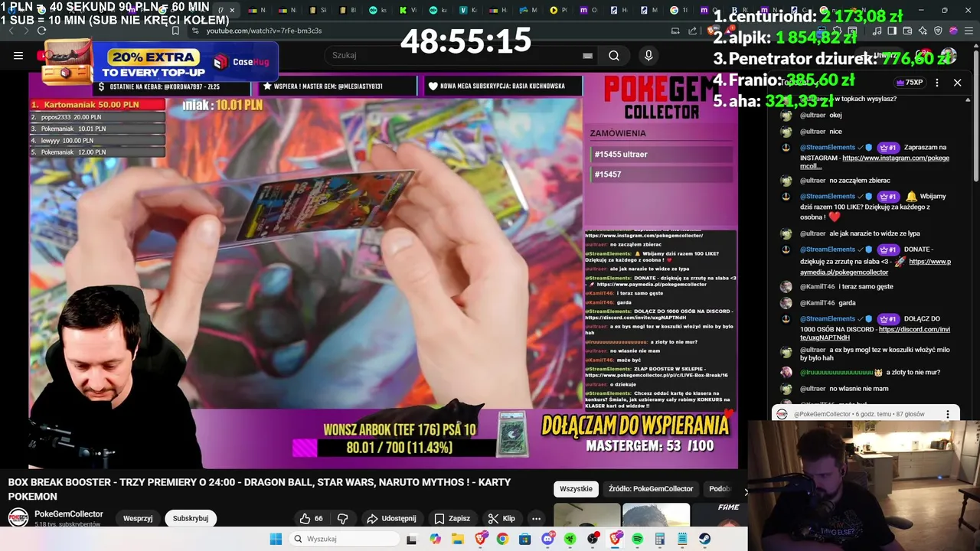980x551 pixels.
Task: Open Copilot from the taskbar
Action: 435,539
